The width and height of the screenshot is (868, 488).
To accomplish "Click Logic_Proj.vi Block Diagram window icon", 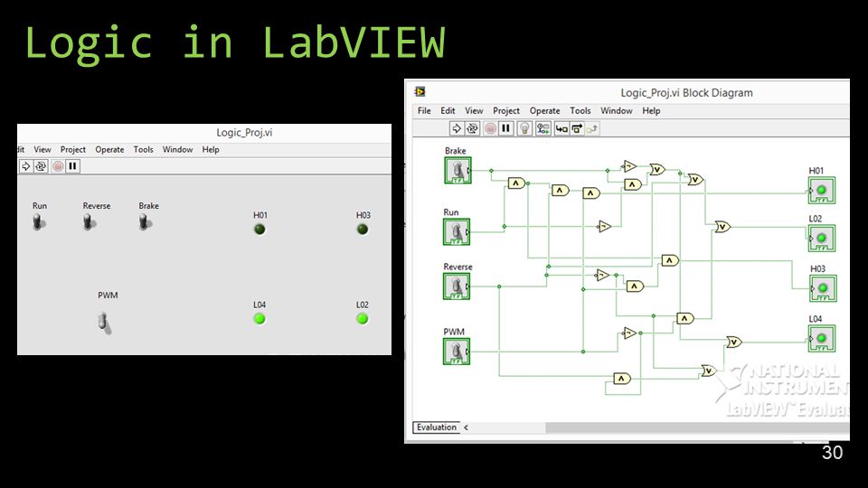I will [420, 92].
